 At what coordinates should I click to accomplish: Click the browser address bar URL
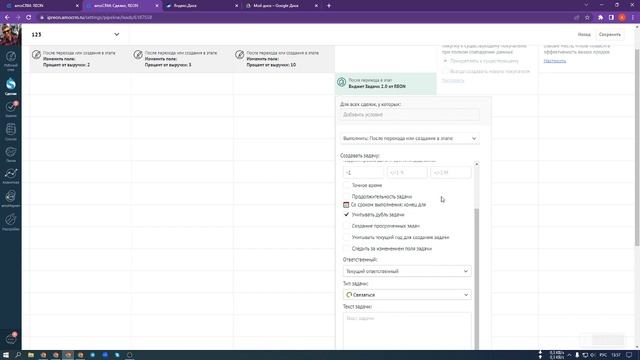pos(100,18)
